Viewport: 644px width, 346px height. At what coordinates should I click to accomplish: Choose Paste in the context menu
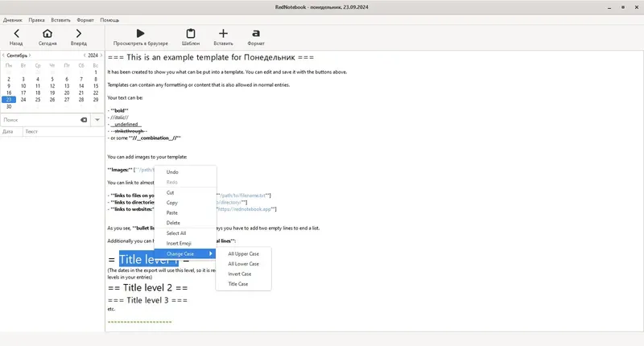pyautogui.click(x=185, y=212)
